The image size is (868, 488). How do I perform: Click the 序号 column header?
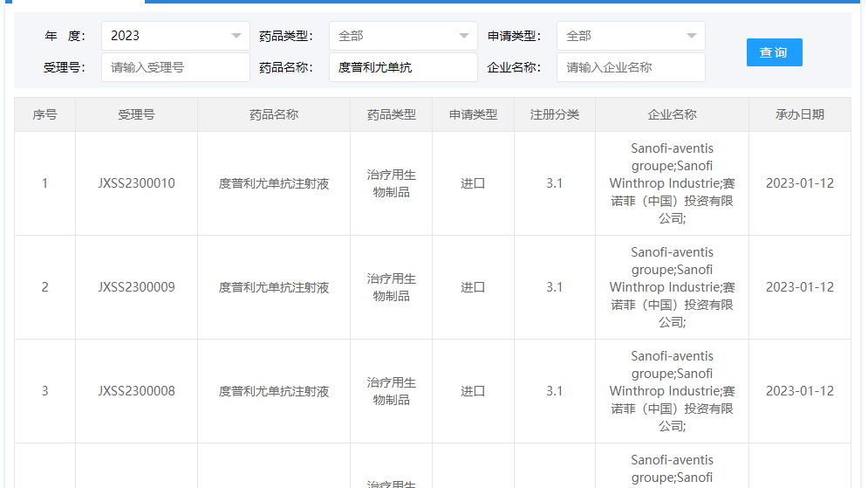[x=44, y=114]
